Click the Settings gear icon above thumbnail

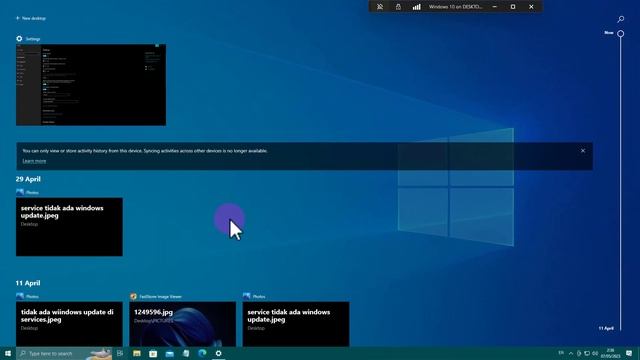click(19, 39)
